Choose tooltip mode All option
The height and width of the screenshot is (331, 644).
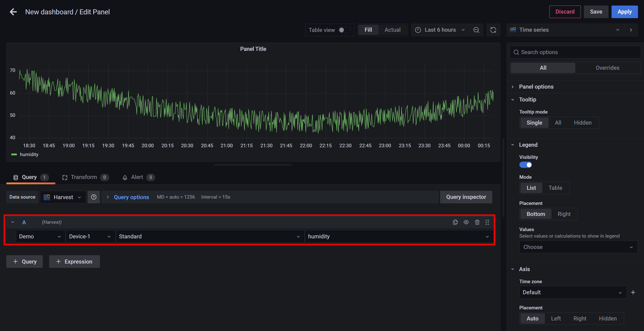(x=557, y=122)
